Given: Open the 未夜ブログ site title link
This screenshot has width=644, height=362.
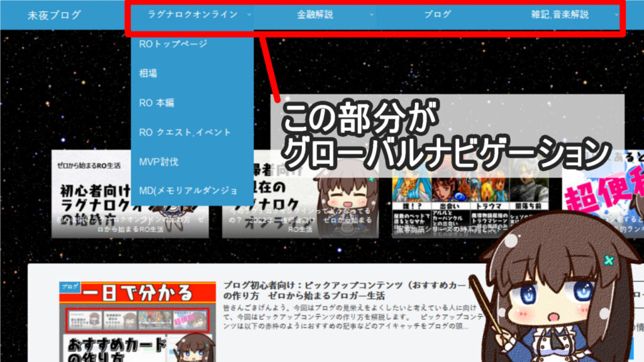Looking at the screenshot, I should [54, 15].
